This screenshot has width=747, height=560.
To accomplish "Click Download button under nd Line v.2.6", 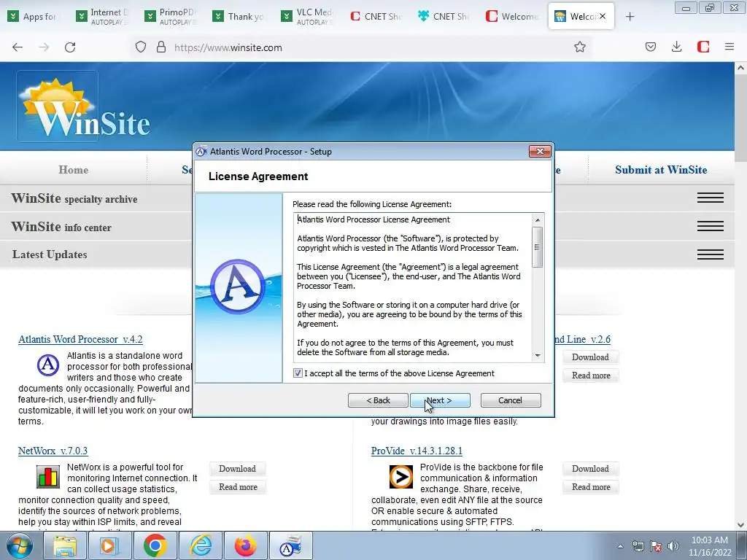I will tap(590, 357).
